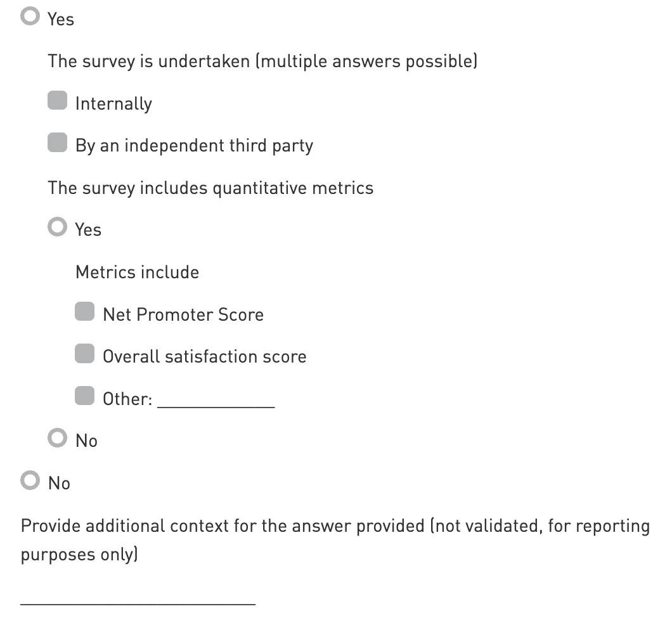
Task: Check the Internally checkbox
Action: (x=58, y=101)
